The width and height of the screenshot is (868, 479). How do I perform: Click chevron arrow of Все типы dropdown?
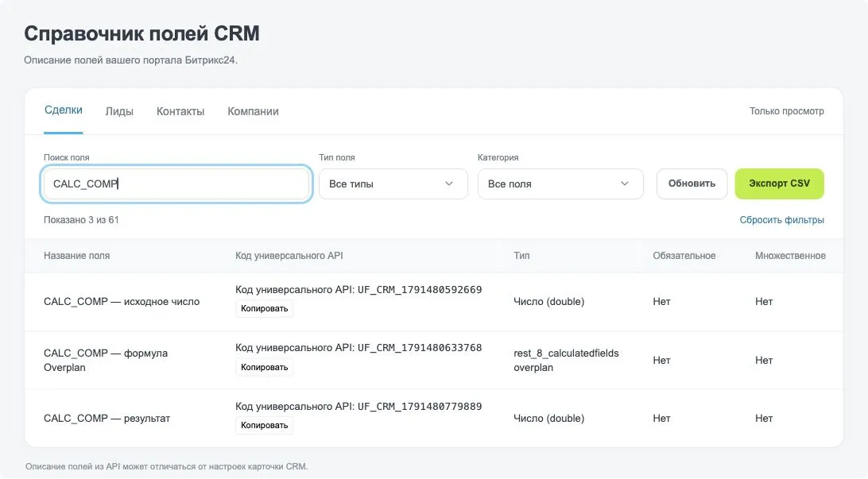click(x=449, y=183)
